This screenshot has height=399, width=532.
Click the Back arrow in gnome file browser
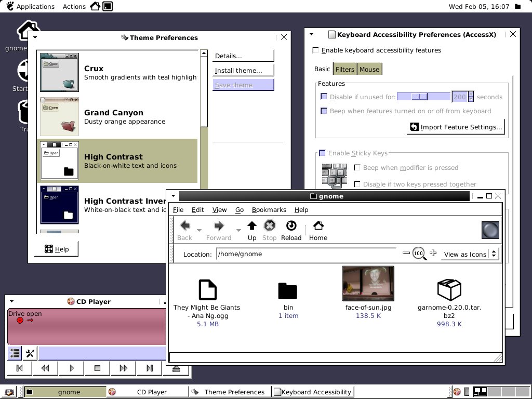[x=185, y=226]
